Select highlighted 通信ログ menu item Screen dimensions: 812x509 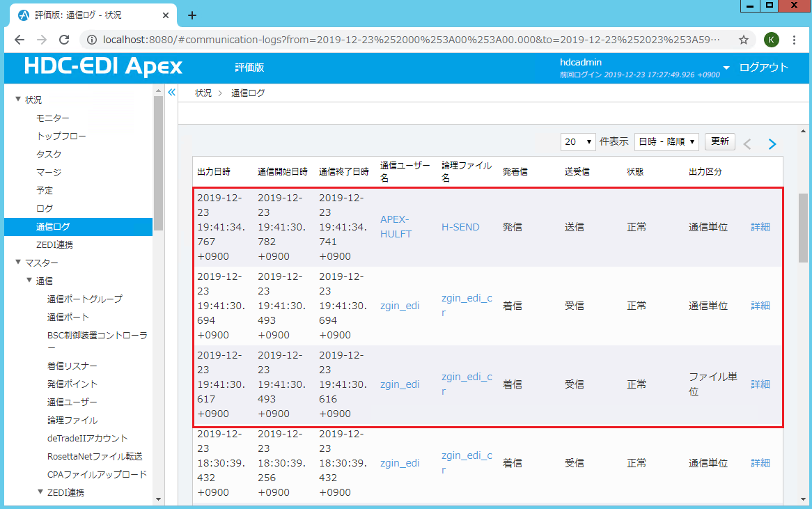78,227
